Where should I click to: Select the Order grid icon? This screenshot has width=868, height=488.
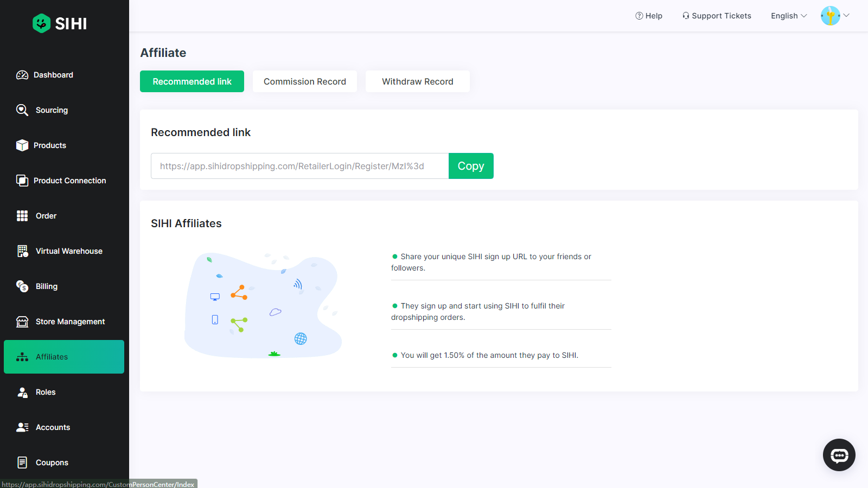22,215
